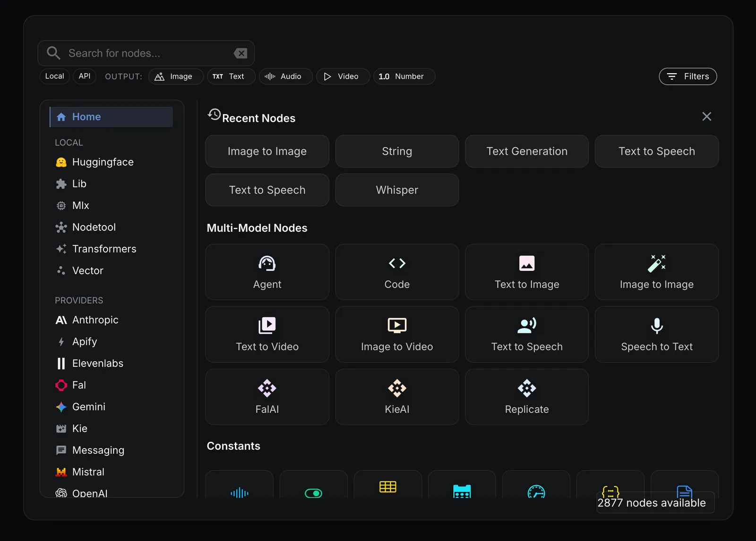Image resolution: width=756 pixels, height=541 pixels.
Task: Open the Nodetool namespace
Action: click(112, 227)
